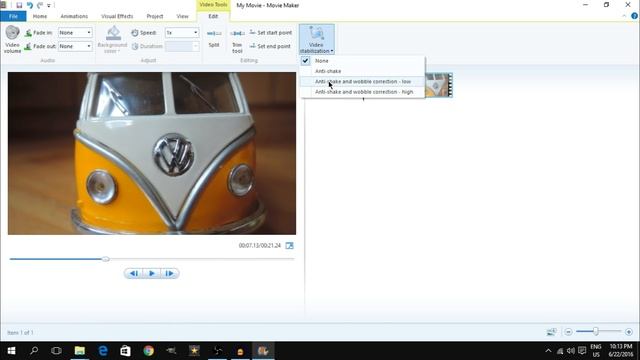
Task: Select the Edit tab under Video Tools
Action: click(x=213, y=16)
